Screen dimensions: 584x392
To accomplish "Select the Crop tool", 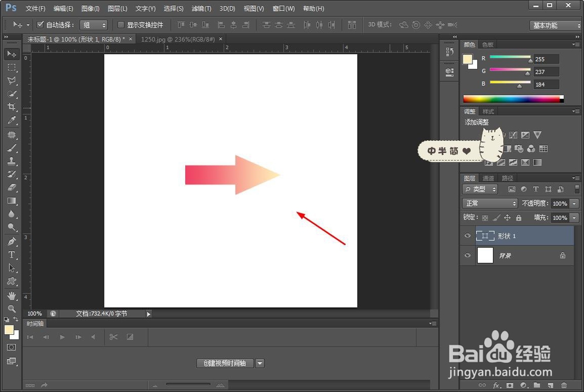I will 12,106.
